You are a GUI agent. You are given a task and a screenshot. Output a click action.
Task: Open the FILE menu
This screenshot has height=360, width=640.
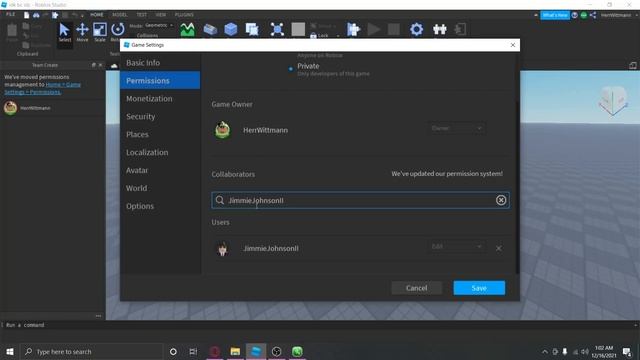pos(10,14)
